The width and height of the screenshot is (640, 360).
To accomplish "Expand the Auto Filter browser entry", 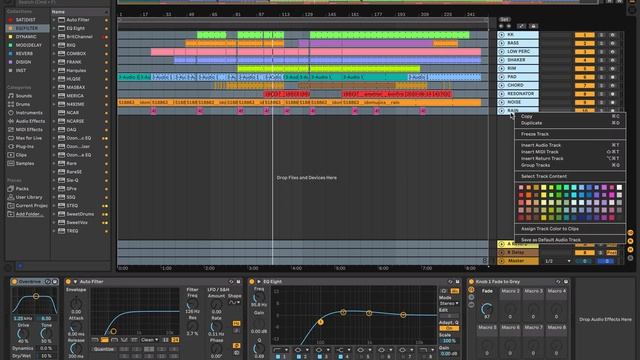I will (x=54, y=20).
